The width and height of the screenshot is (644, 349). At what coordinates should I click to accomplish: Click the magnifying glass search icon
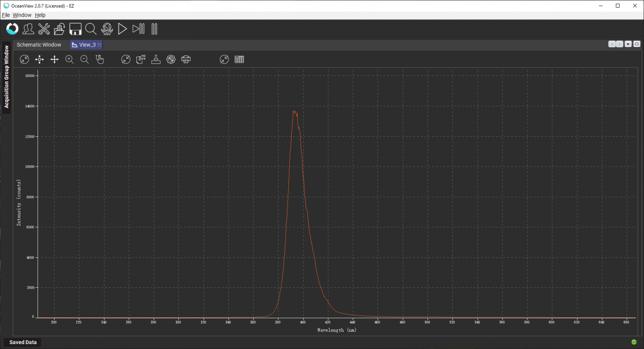coord(91,29)
